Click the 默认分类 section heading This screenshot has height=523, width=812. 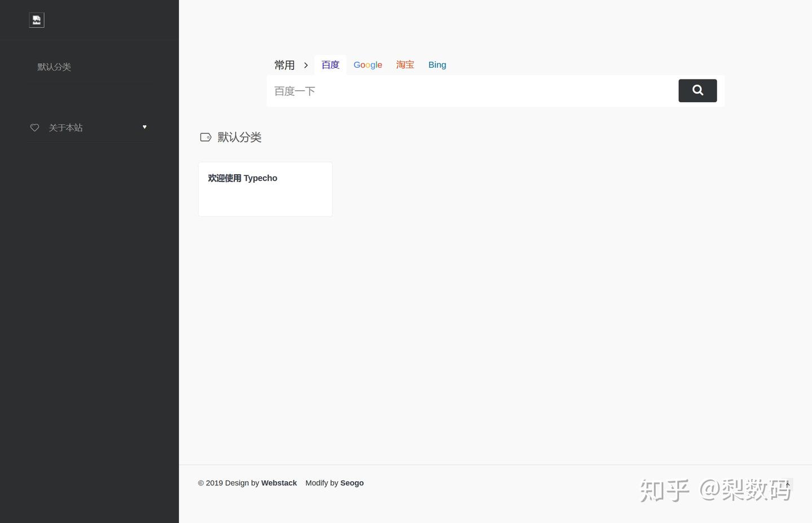pyautogui.click(x=240, y=137)
